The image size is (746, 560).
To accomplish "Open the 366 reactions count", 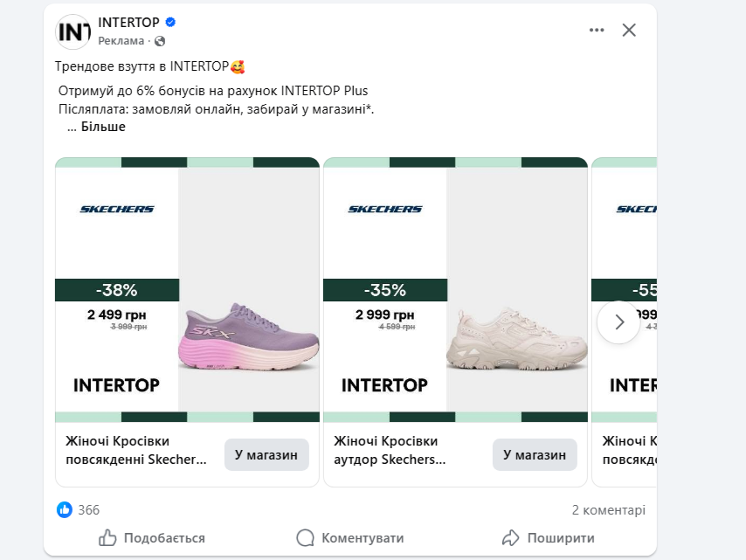I will (x=89, y=510).
